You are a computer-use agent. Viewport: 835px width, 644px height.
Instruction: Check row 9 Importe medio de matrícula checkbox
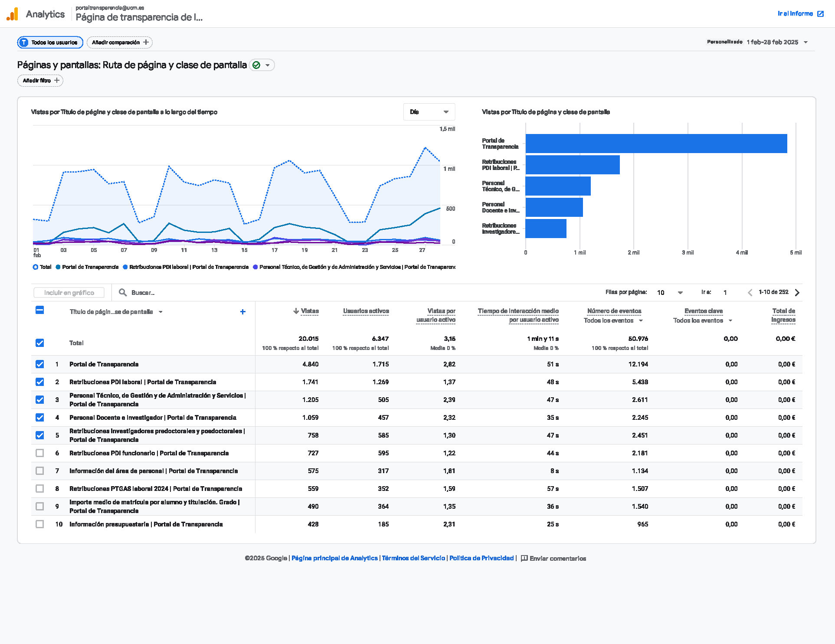[x=39, y=507]
